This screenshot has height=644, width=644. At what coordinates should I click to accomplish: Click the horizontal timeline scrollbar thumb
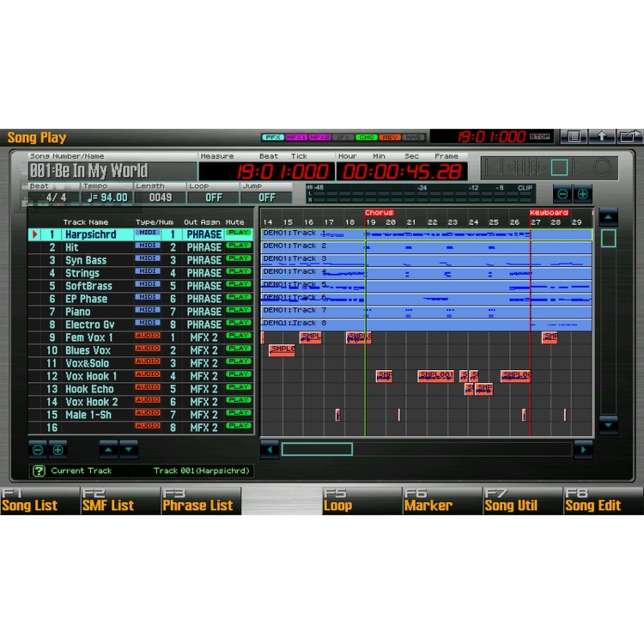tap(317, 449)
